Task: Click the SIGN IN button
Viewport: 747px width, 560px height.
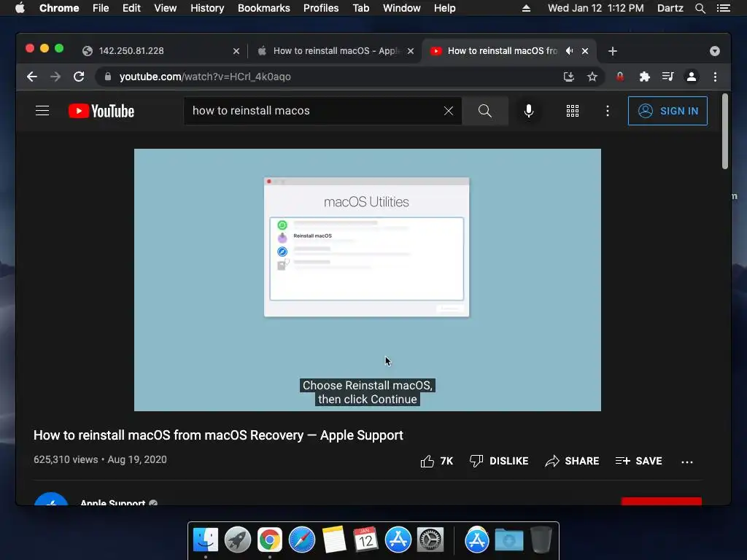Action: [x=667, y=111]
